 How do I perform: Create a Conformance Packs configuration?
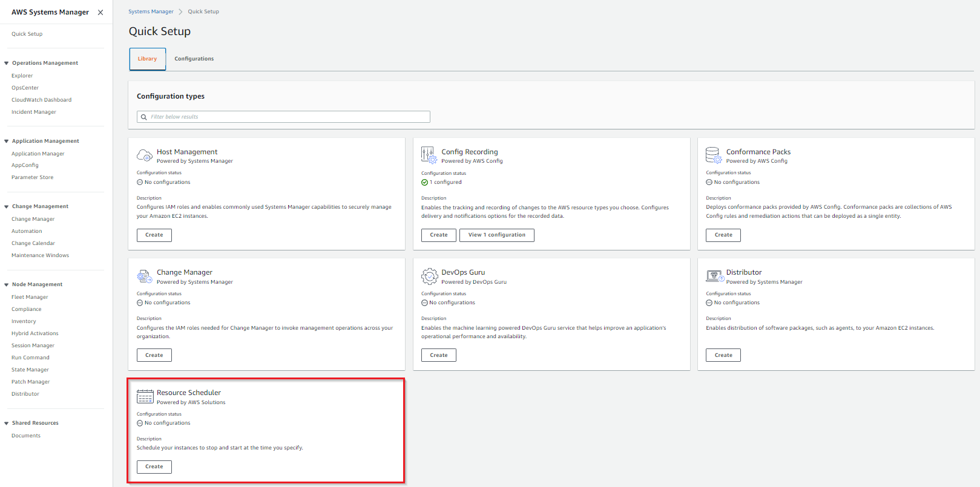[x=723, y=235]
